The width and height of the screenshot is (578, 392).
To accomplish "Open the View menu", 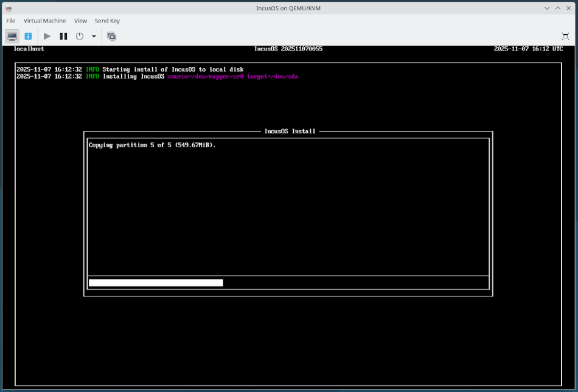I will pyautogui.click(x=80, y=20).
